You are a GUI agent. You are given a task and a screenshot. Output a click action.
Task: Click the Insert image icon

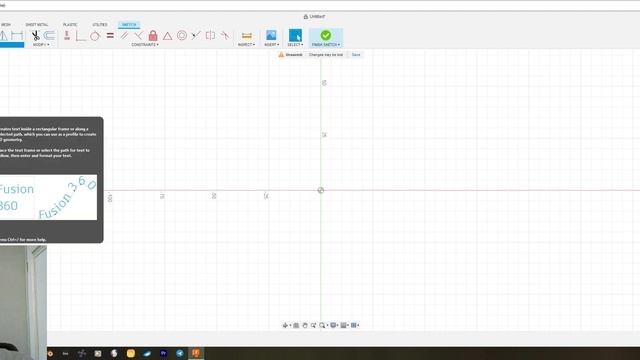271,36
